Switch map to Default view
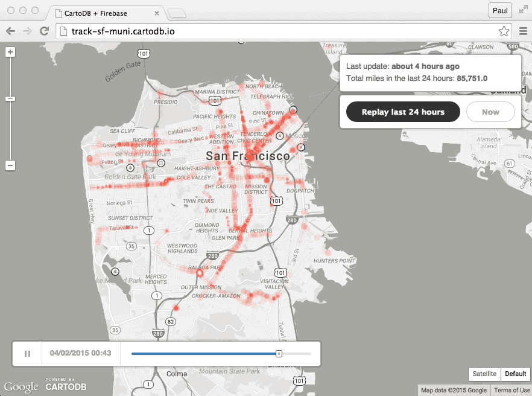532x396 pixels. [516, 374]
